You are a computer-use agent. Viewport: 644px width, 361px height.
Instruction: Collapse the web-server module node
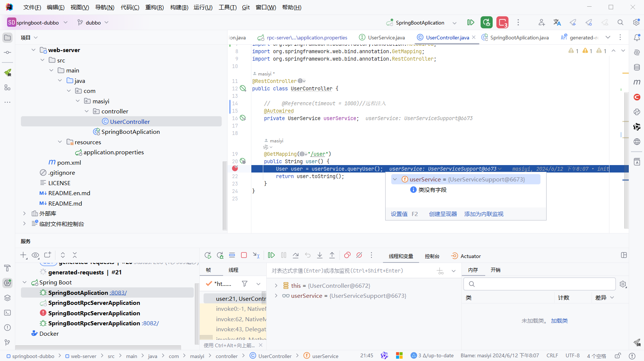click(x=33, y=50)
